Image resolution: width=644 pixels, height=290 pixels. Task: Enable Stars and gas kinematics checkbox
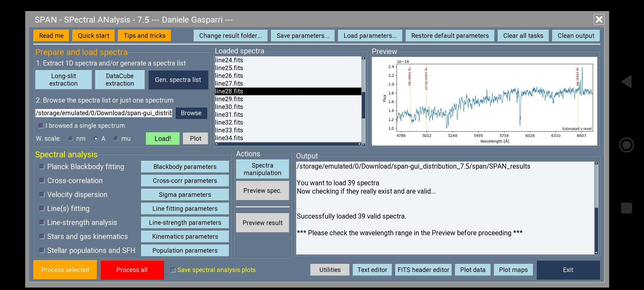pos(42,236)
